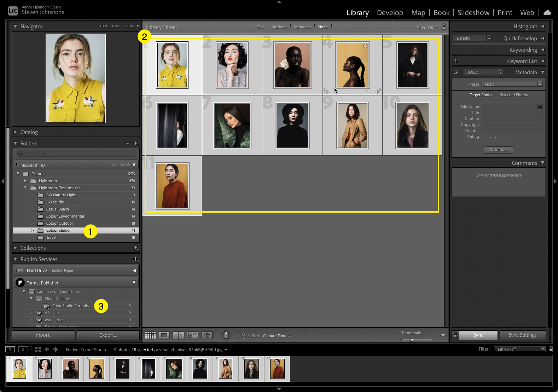Switch to the Develop module

[x=390, y=13]
